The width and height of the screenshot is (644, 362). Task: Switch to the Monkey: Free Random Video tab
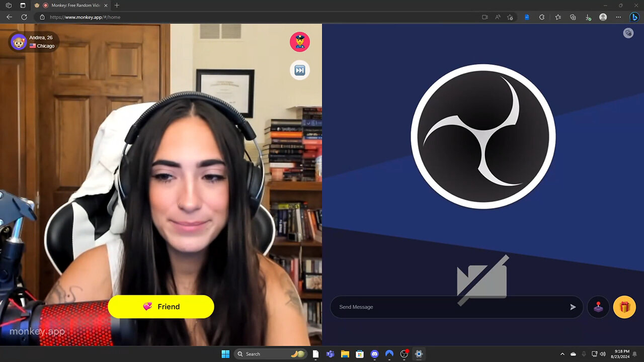tap(71, 5)
